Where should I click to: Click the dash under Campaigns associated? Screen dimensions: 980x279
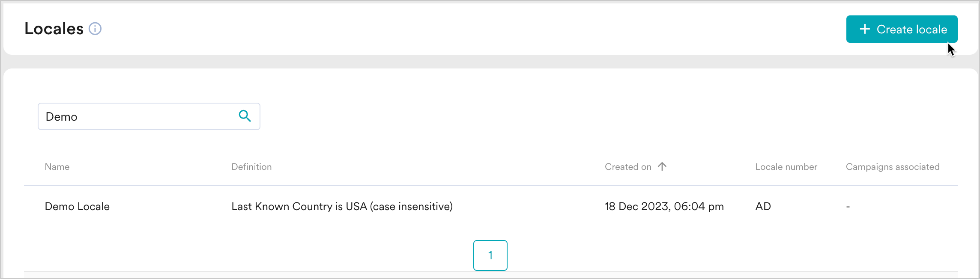tap(848, 207)
